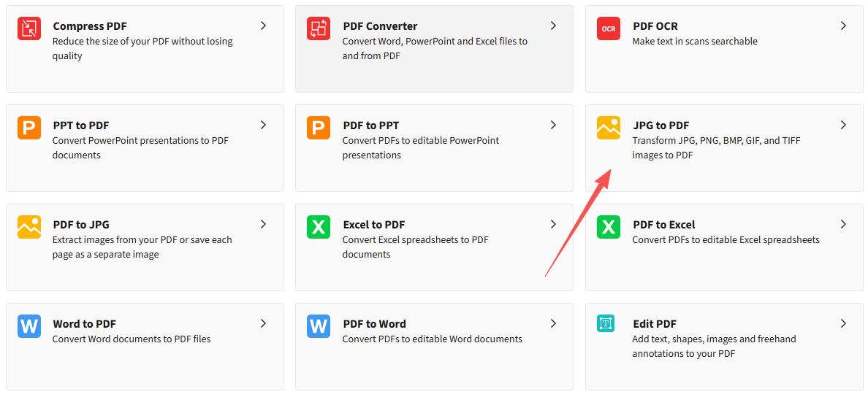Go to the PDF to Excel title
The image size is (868, 397).
[x=663, y=225]
